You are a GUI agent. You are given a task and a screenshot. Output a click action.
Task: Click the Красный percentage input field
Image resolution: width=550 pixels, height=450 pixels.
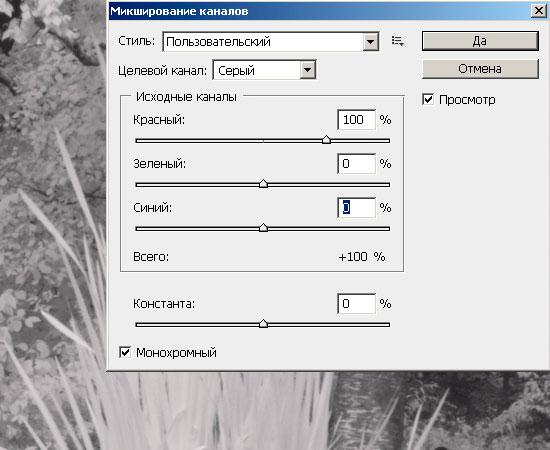(356, 120)
